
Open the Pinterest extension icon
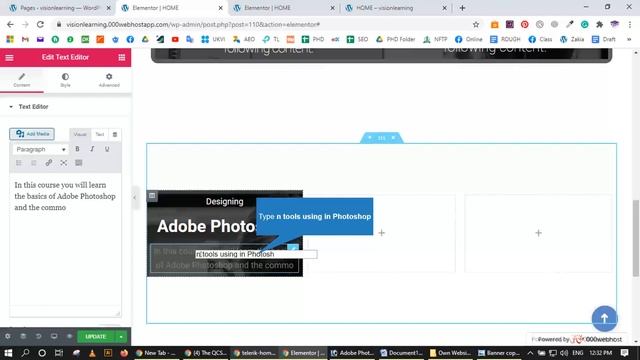click(x=524, y=24)
